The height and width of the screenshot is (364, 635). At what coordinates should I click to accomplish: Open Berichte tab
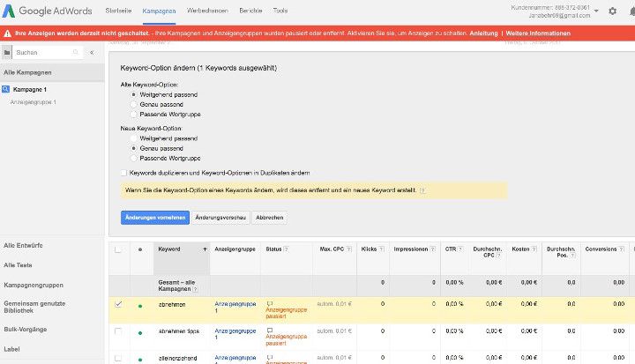coord(250,11)
